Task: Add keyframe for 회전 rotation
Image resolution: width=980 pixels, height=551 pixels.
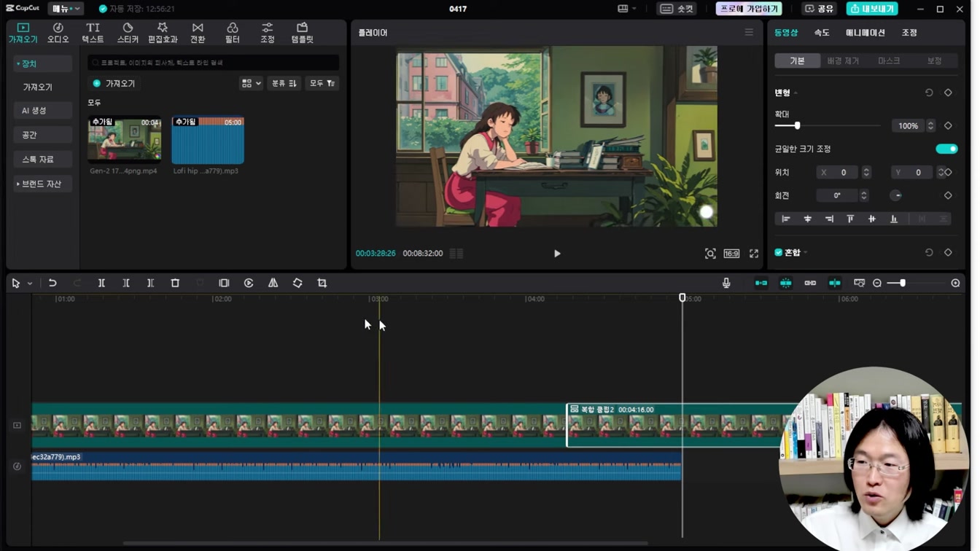Action: click(948, 195)
